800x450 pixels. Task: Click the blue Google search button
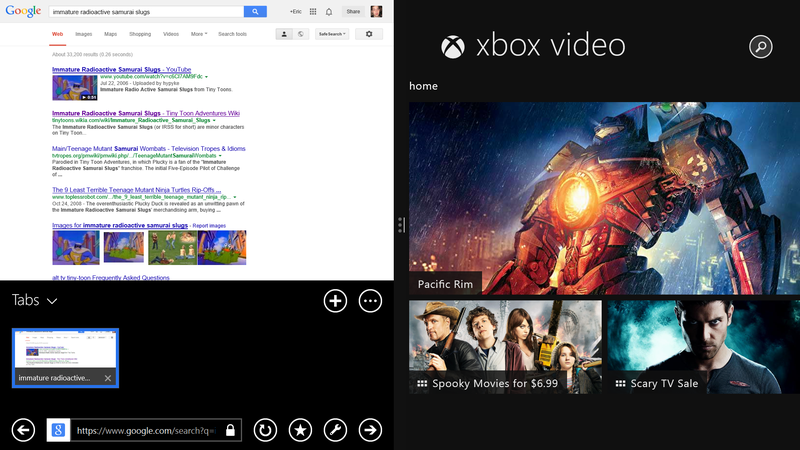[255, 11]
